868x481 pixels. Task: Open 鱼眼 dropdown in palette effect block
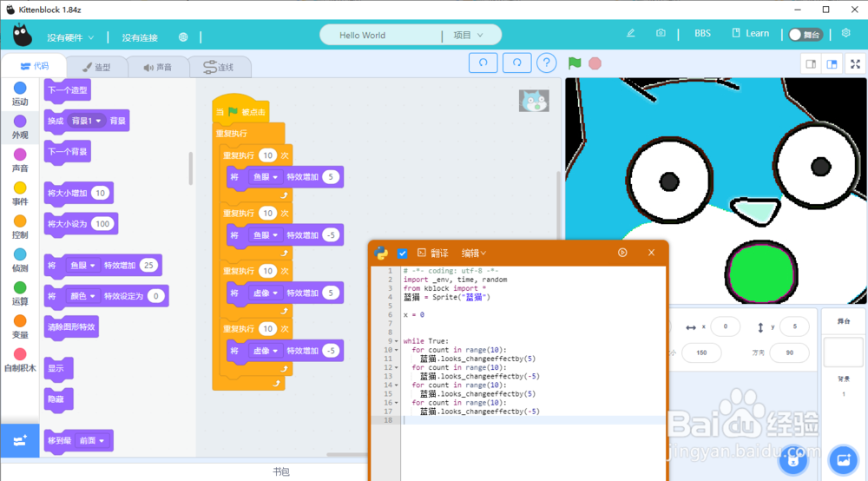click(83, 265)
